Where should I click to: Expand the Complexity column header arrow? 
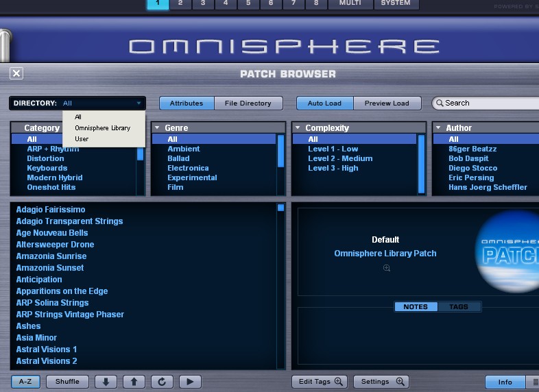(298, 127)
